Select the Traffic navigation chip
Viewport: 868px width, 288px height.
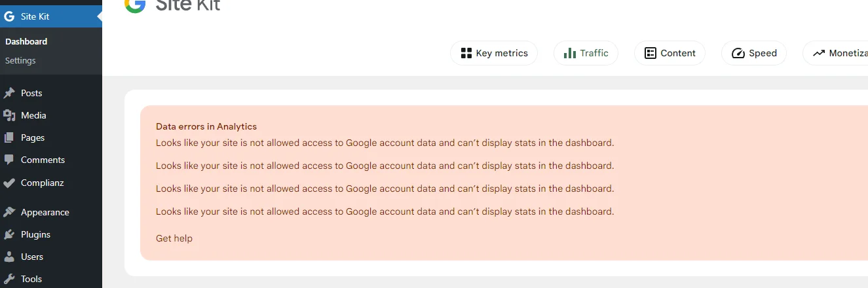[x=586, y=53]
